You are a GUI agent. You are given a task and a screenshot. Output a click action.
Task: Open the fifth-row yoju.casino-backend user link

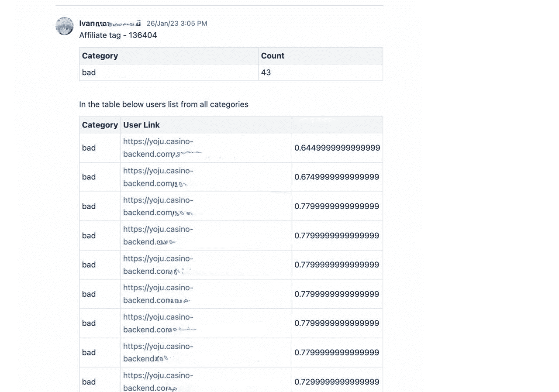(158, 265)
